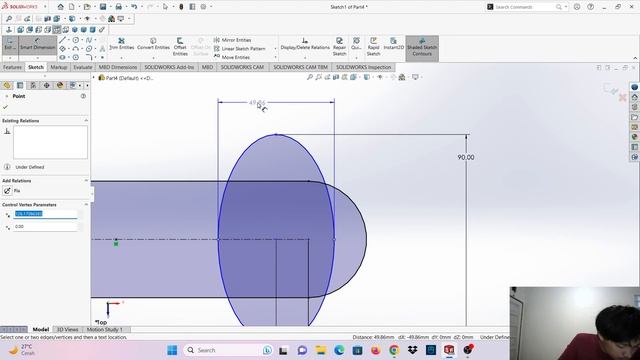Image resolution: width=640 pixels, height=360 pixels.
Task: Open DimXpertManager crosshair tab icon
Action: tap(47, 85)
